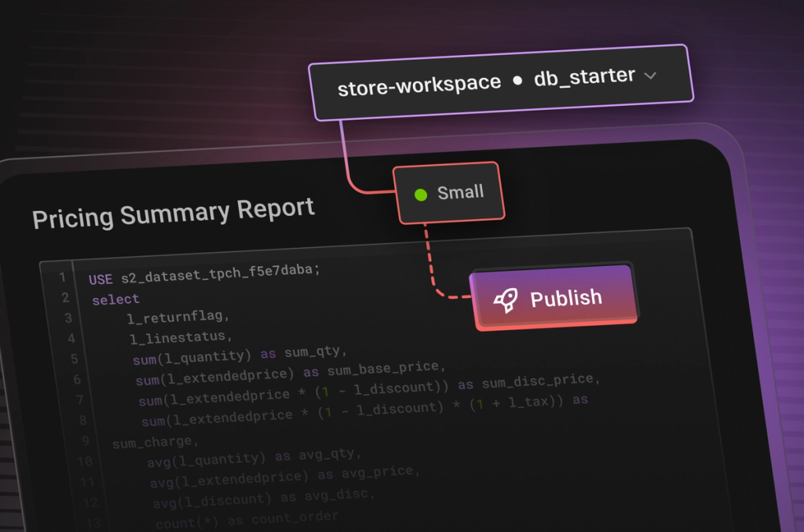Screen dimensions: 804x532
Task: Click line number 1 in the editor gutter
Action: click(62, 277)
